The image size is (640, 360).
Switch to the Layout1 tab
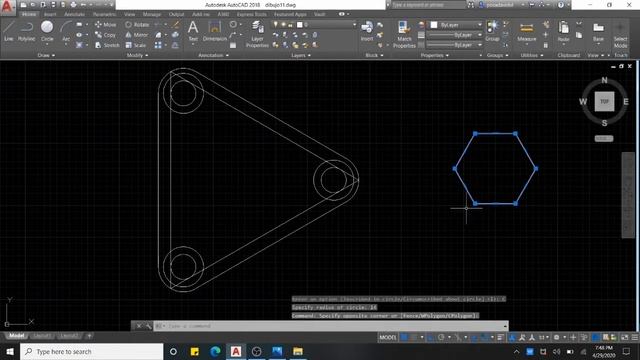pos(42,336)
